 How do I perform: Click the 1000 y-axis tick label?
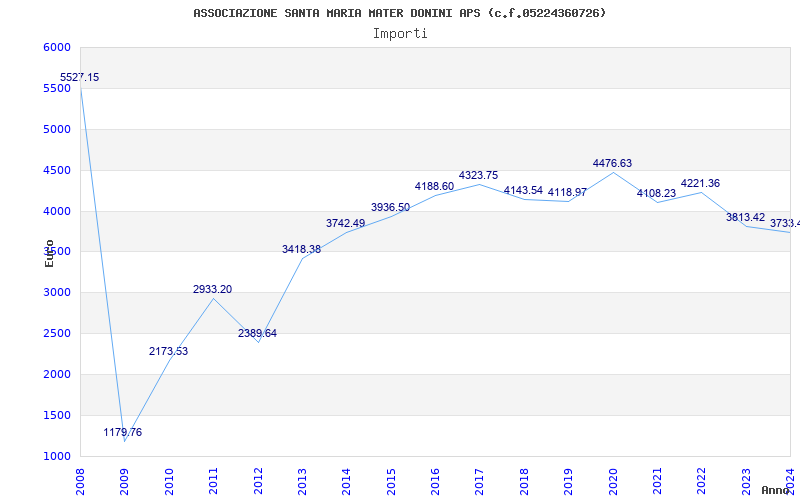(x=57, y=456)
